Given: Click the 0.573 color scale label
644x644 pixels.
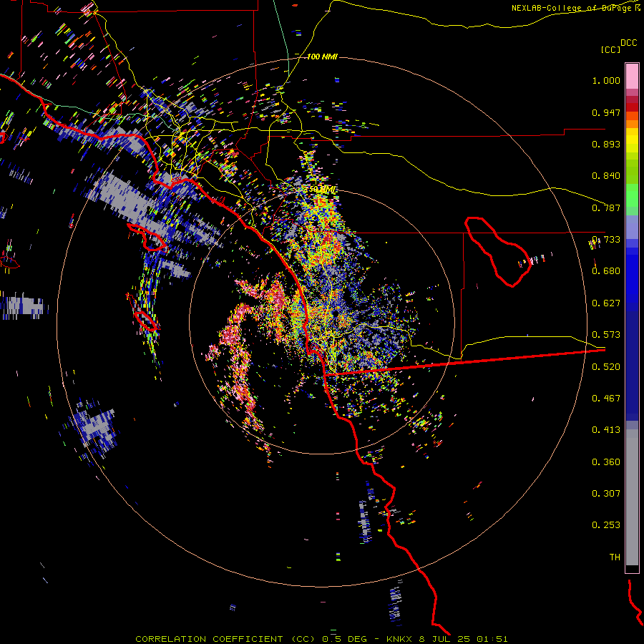Looking at the screenshot, I should (x=606, y=335).
